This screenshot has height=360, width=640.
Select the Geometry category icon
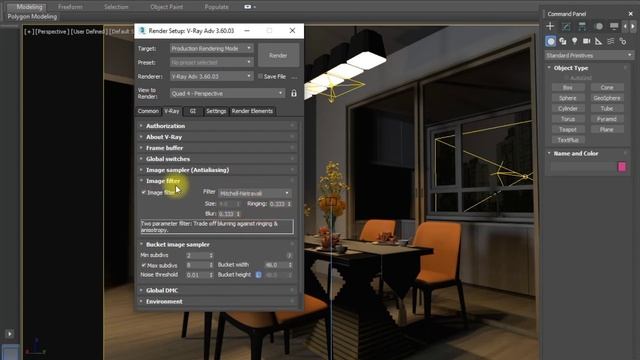(551, 41)
